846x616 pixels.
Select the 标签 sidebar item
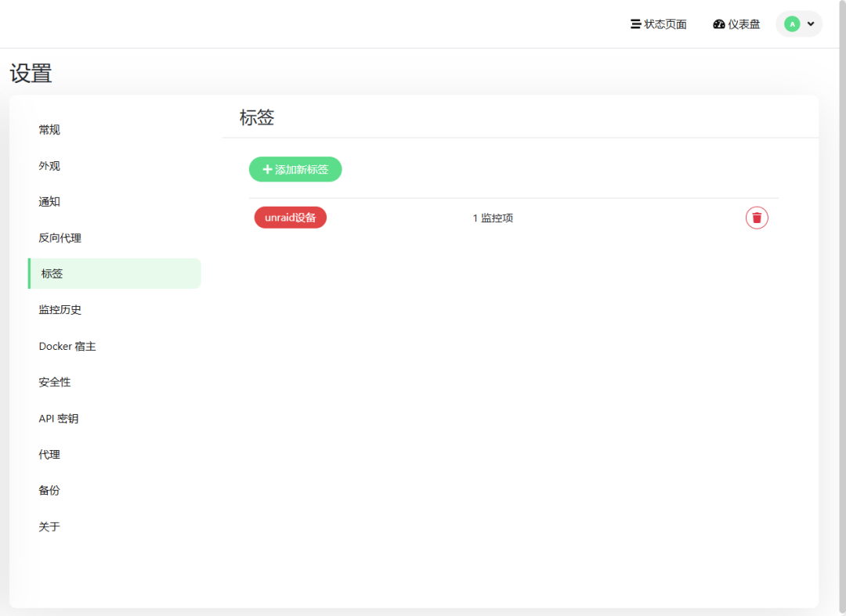(52, 274)
